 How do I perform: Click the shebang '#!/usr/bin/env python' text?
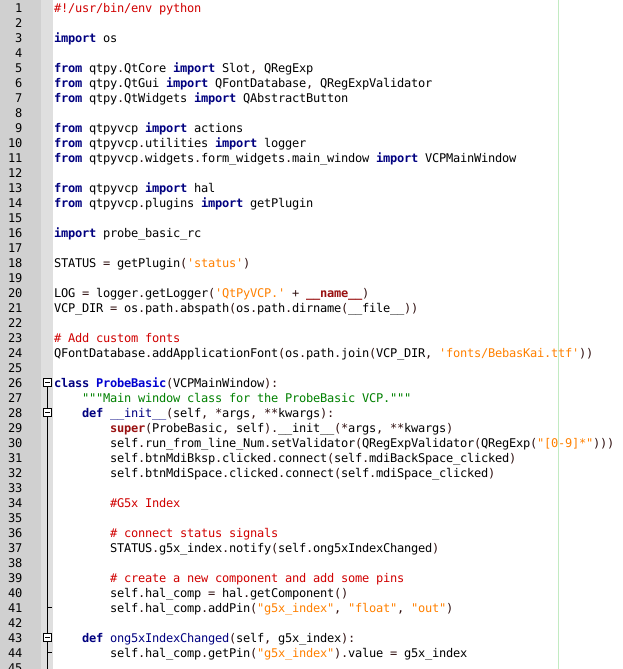click(x=127, y=8)
